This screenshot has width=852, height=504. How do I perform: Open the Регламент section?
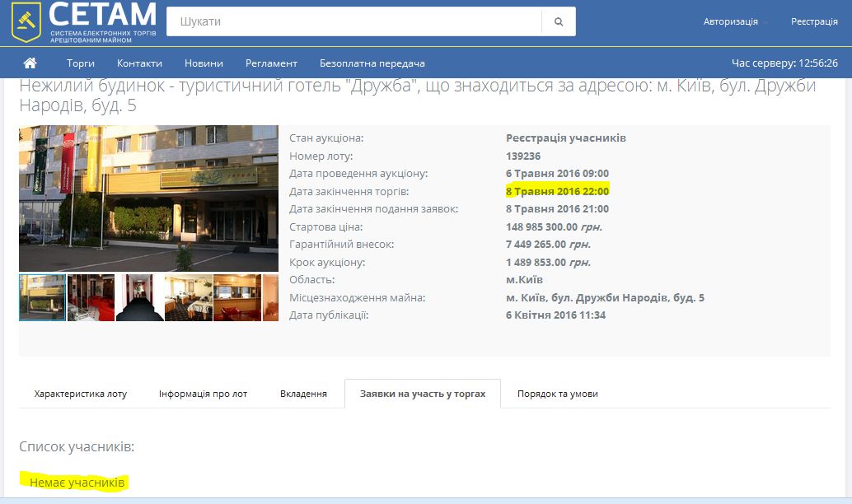[x=271, y=63]
